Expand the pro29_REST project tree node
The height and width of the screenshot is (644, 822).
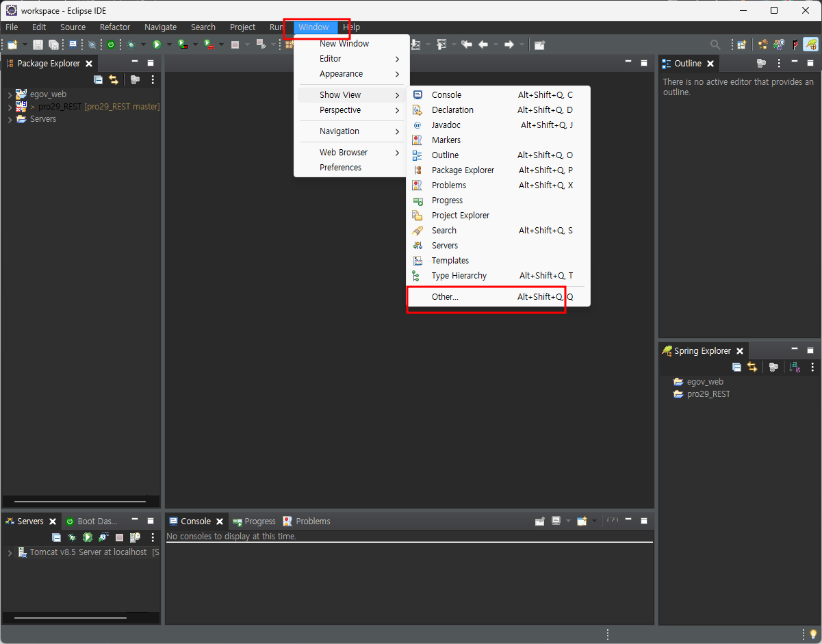[10, 107]
